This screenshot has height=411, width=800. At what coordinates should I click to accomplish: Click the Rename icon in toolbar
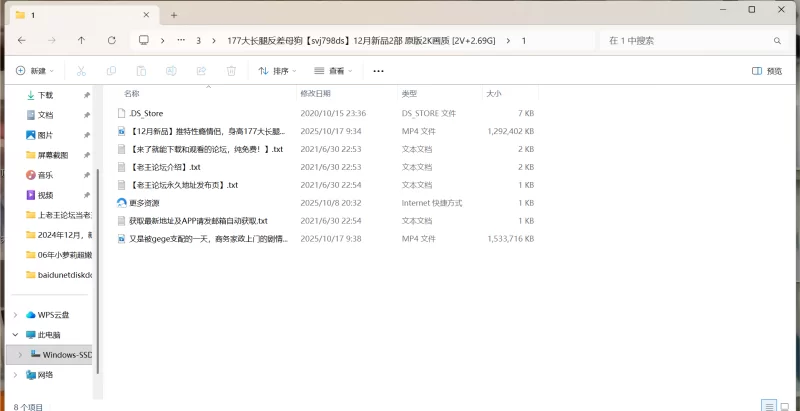(x=171, y=71)
